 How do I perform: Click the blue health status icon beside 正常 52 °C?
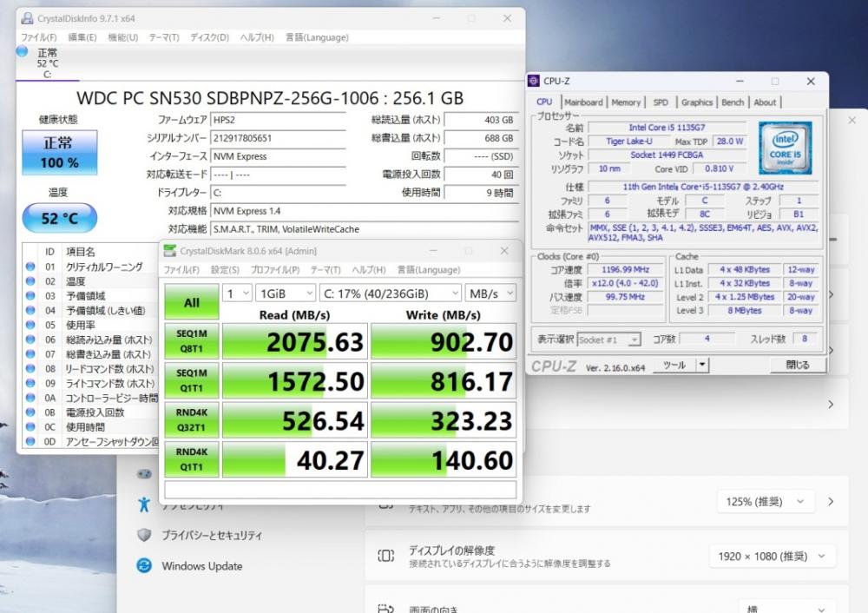click(x=22, y=53)
